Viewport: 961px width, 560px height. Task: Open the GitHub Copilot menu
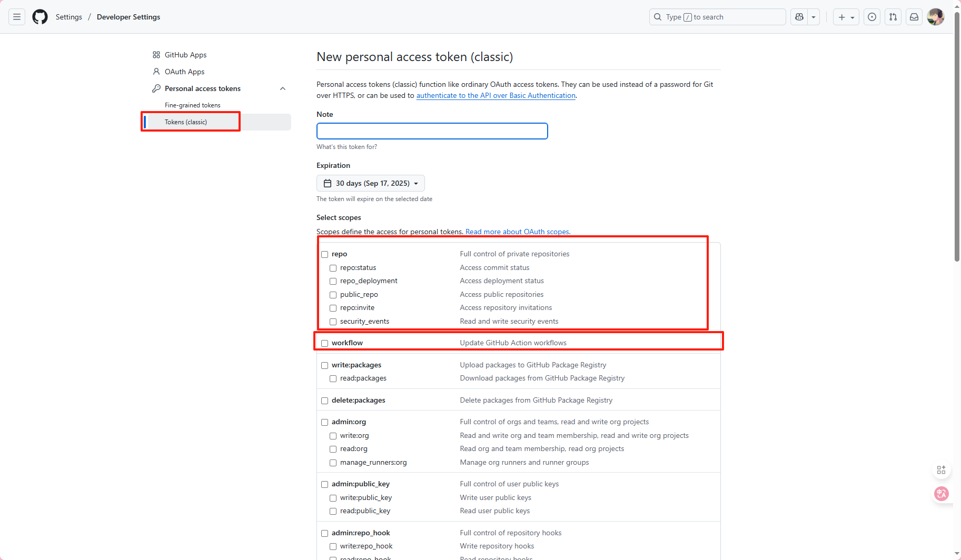(798, 16)
